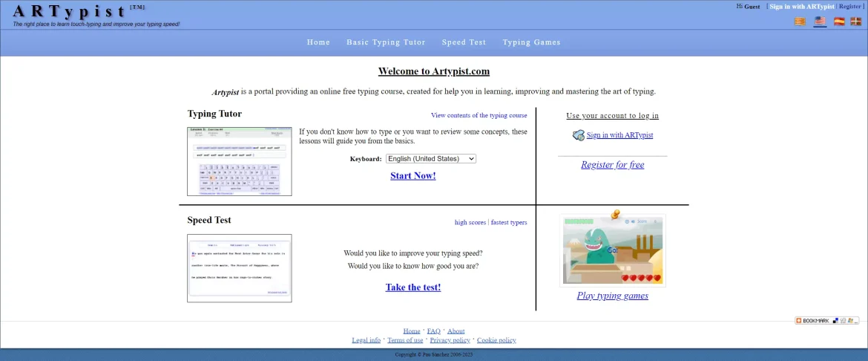Open the Speed Test preview thumbnail
This screenshot has height=361, width=868.
pos(239,268)
